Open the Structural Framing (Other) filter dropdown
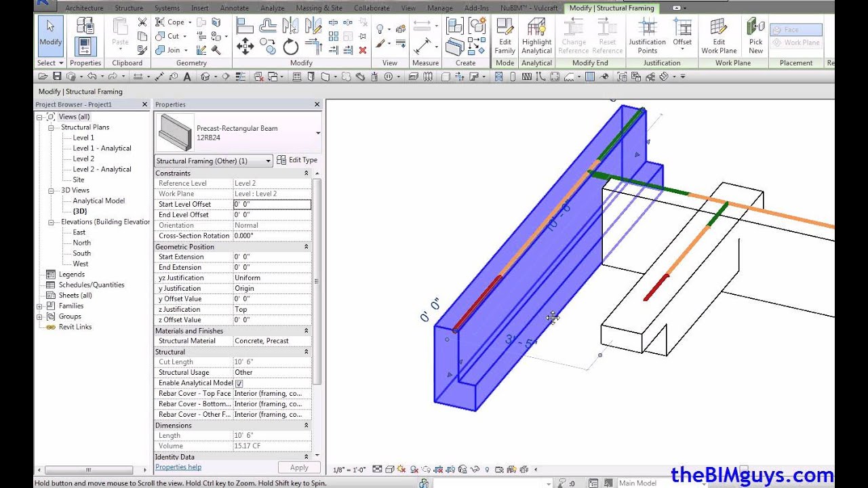The width and height of the screenshot is (868, 488). coord(214,161)
